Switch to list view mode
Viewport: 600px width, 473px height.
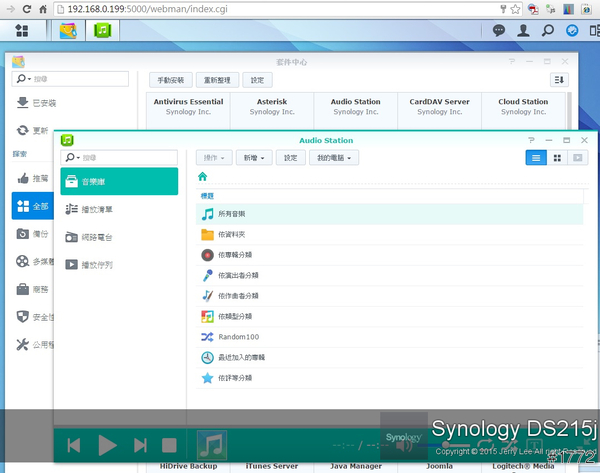pyautogui.click(x=536, y=158)
